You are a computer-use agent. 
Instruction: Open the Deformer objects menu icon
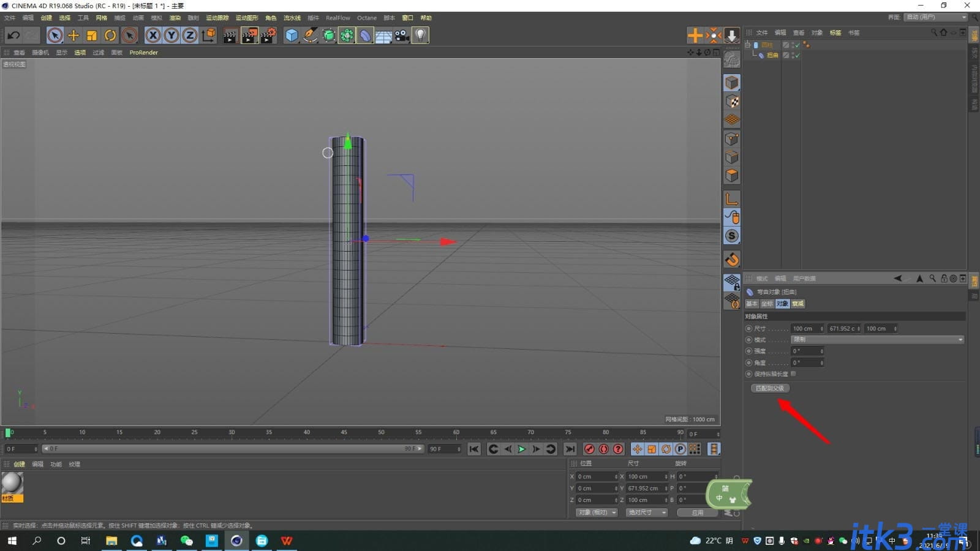(366, 36)
